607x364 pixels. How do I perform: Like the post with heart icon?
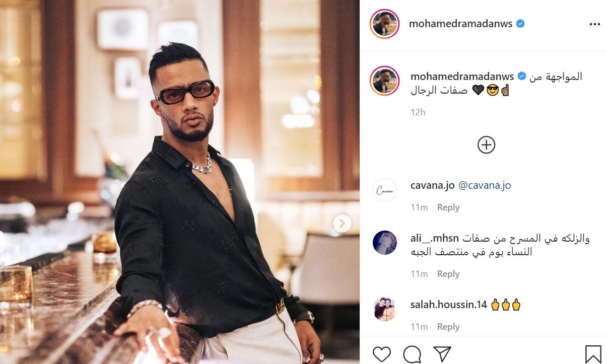click(382, 353)
